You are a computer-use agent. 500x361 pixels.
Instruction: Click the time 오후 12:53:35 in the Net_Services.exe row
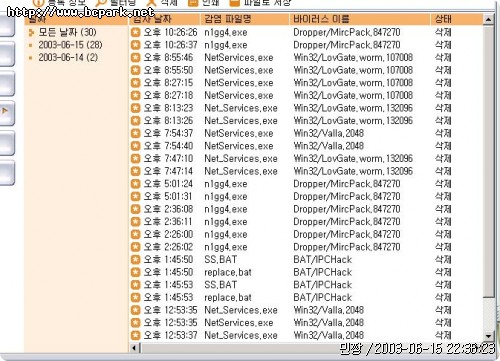click(170, 310)
